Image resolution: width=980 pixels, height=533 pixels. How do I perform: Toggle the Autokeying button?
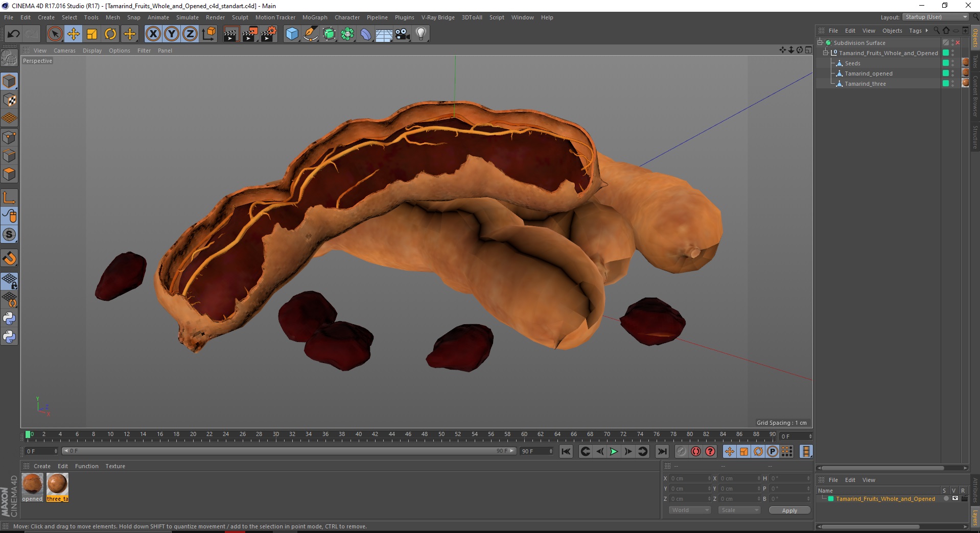[x=695, y=451]
